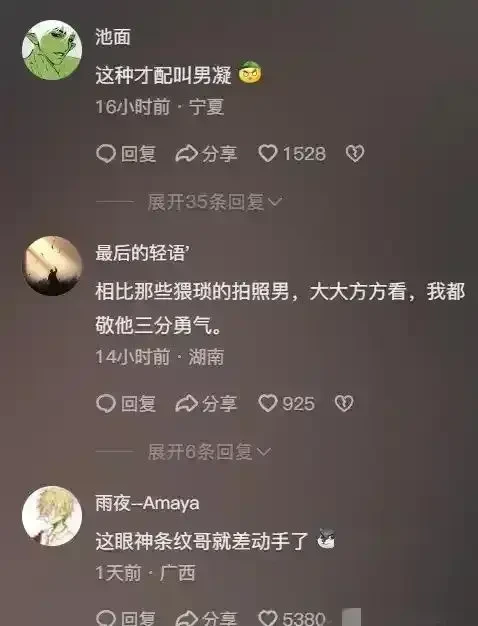Dislike 池面's comment using the broken heart
The width and height of the screenshot is (478, 626).
tap(355, 154)
